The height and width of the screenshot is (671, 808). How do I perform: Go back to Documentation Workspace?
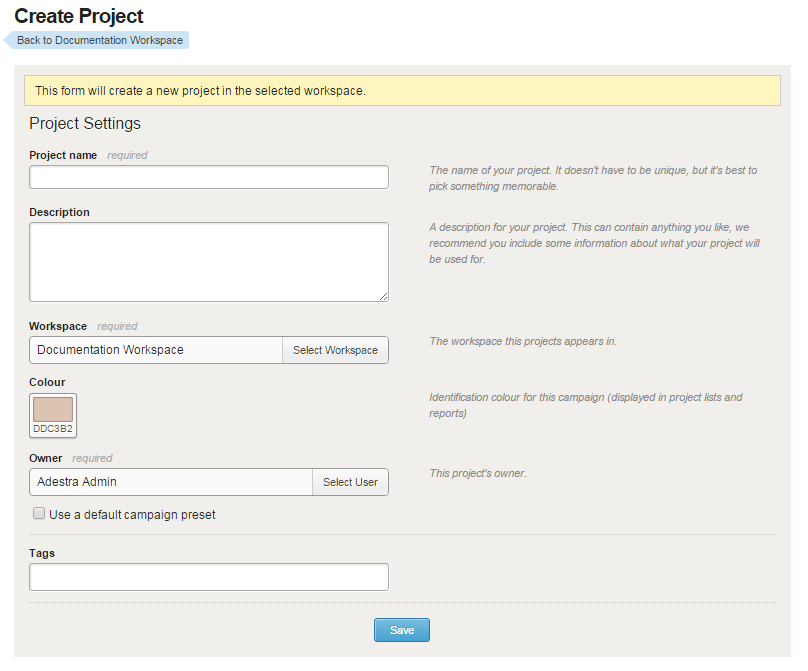[97, 40]
